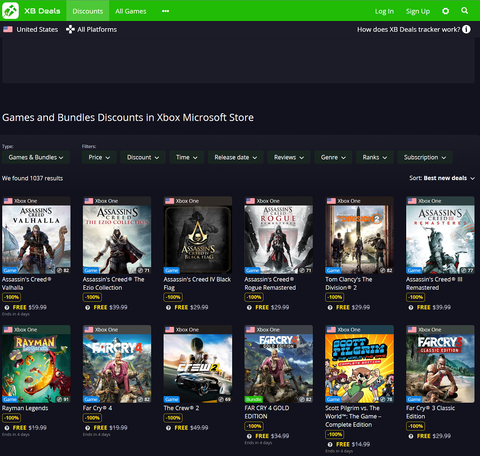Click price history icon for Scott Pilgrim
The height and width of the screenshot is (456, 480).
[330, 444]
